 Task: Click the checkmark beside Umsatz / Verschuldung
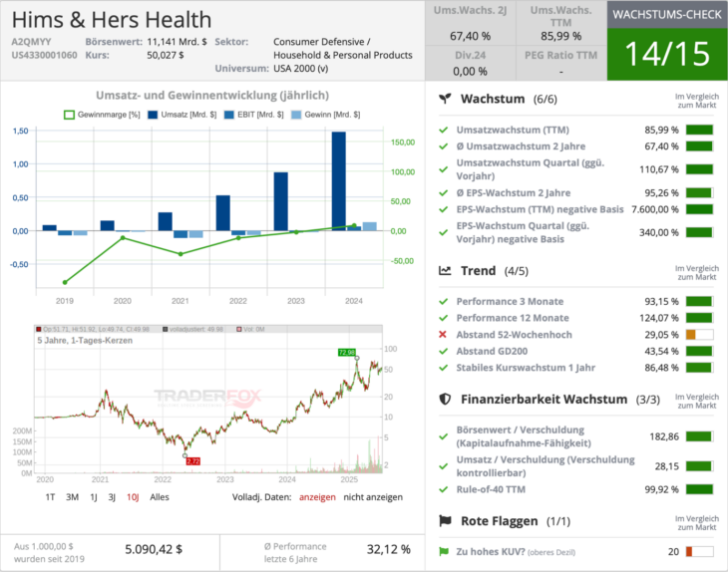point(444,466)
